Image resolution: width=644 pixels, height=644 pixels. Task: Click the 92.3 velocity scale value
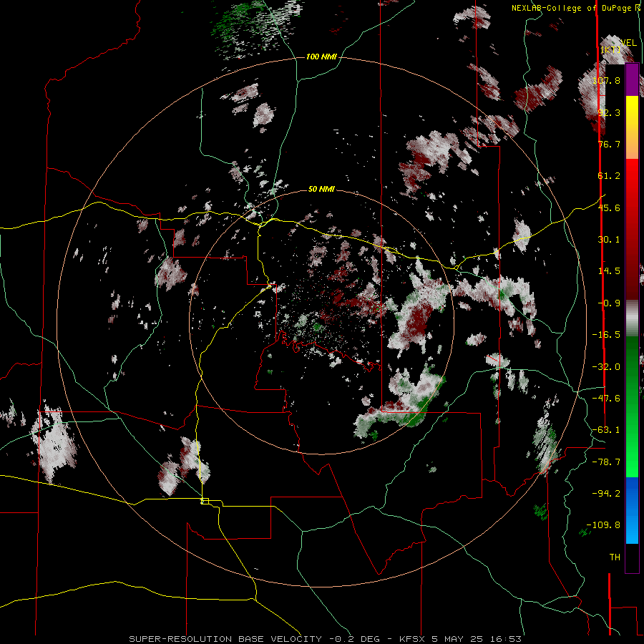pyautogui.click(x=609, y=112)
